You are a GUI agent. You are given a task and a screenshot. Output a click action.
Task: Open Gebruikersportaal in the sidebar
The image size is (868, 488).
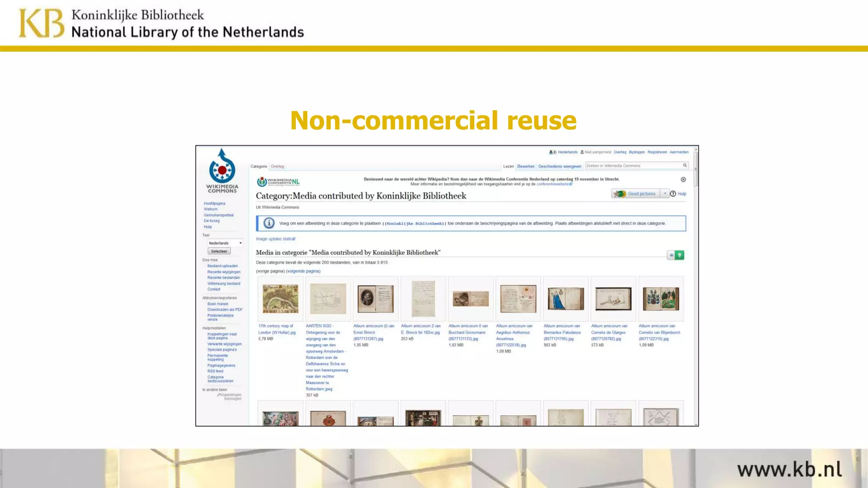(x=219, y=215)
